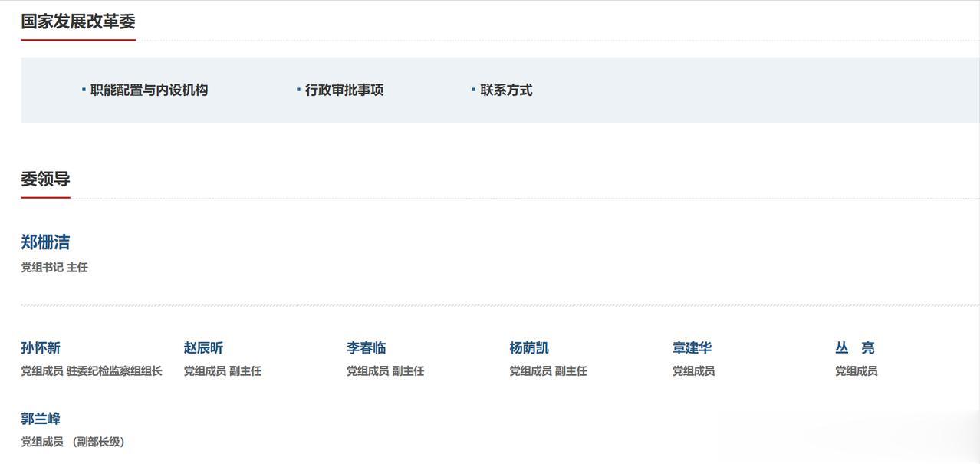
Task: Open leader profile of 章建华
Action: tap(692, 348)
